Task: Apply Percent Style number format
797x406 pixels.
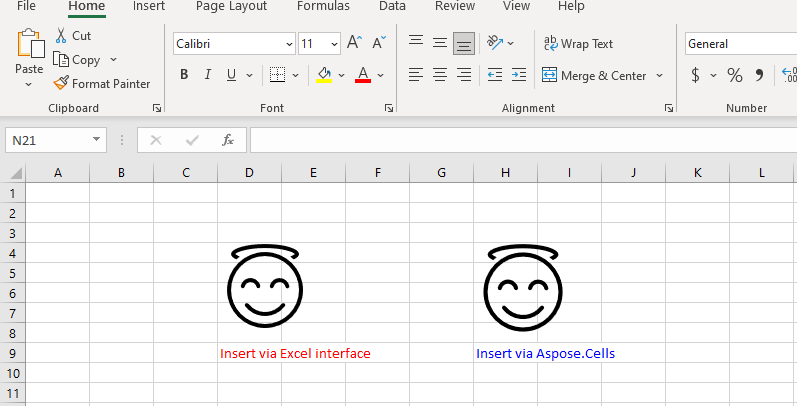Action: [734, 75]
